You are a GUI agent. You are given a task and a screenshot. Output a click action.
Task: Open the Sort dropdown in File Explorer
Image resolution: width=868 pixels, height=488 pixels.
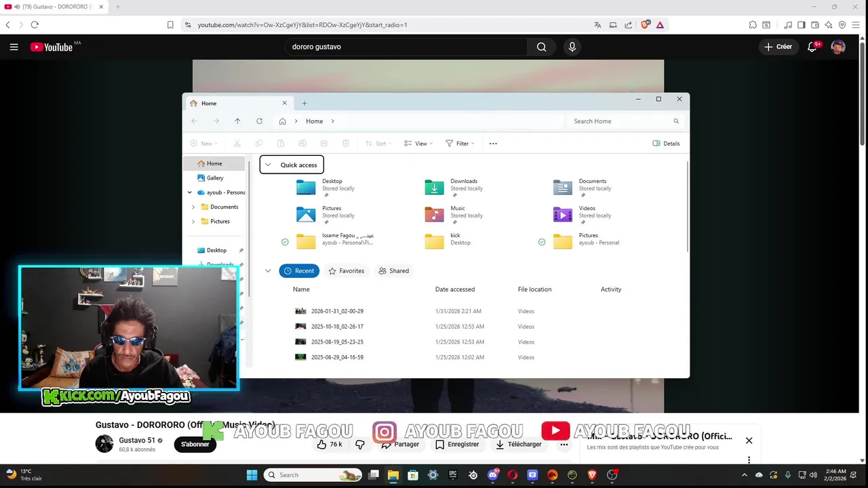[380, 144]
